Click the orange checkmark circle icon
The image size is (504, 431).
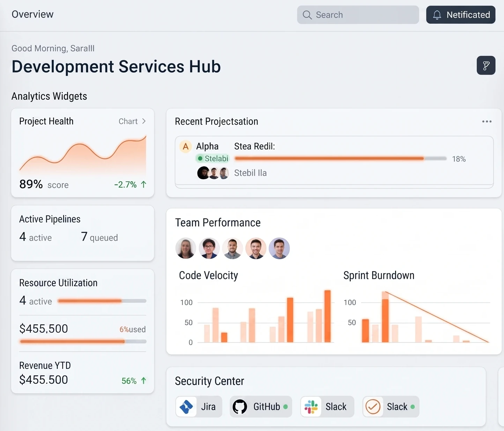373,407
